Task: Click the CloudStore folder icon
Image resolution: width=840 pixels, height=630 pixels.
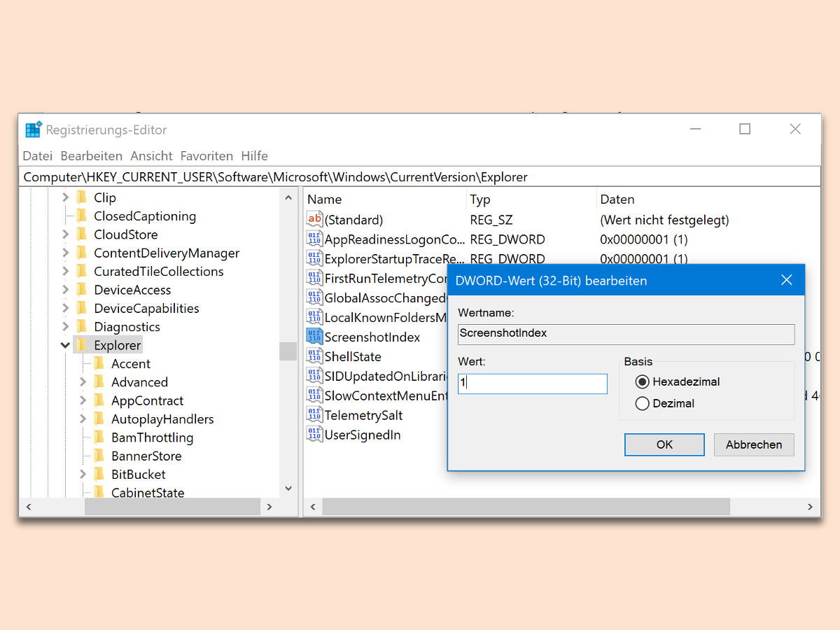Action: click(x=82, y=234)
